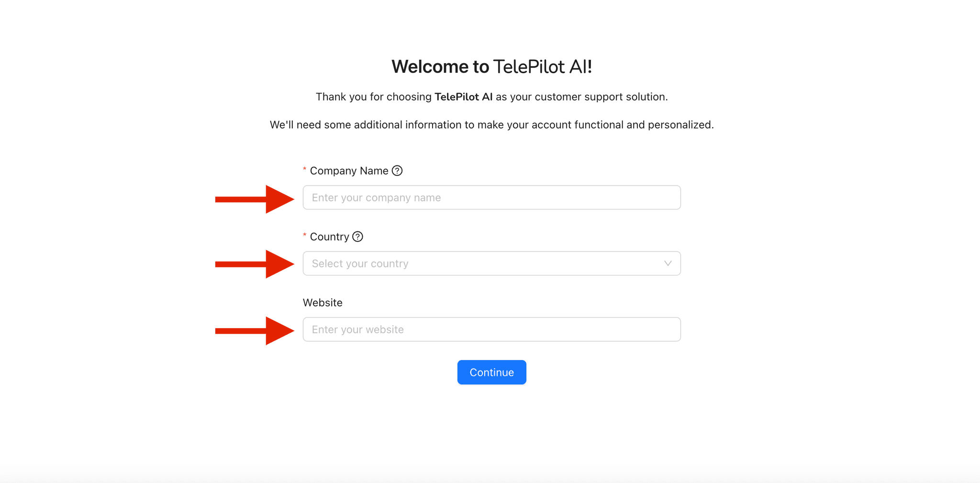Image resolution: width=980 pixels, height=483 pixels.
Task: Open the "Select your country" combo box
Action: [x=479, y=263]
